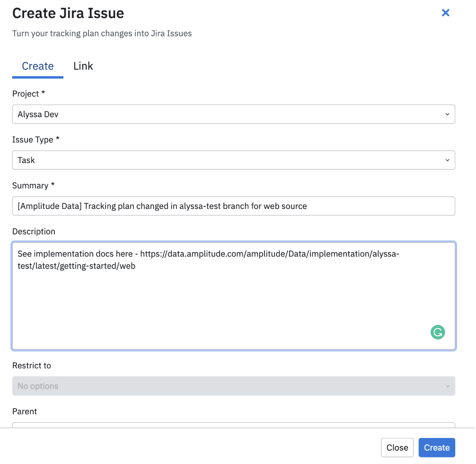The width and height of the screenshot is (476, 464).
Task: Switch to the Link tab
Action: (83, 66)
